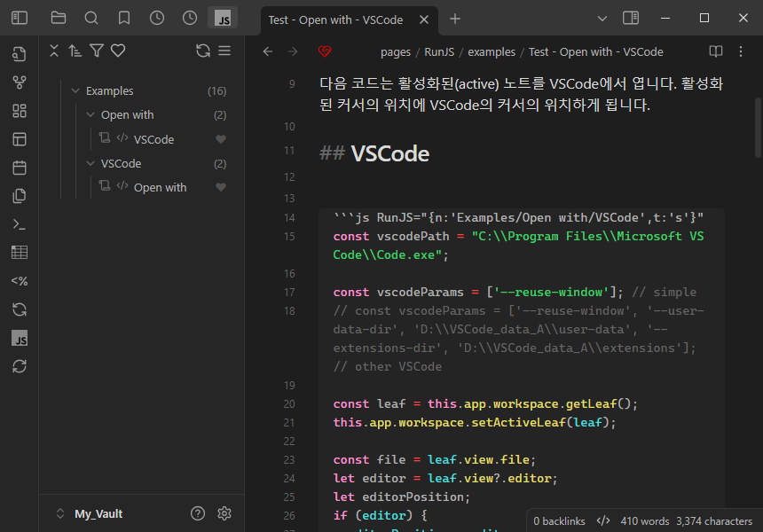The image size is (763, 532).
Task: Click the bottom refresh ribbon icon
Action: [20, 366]
